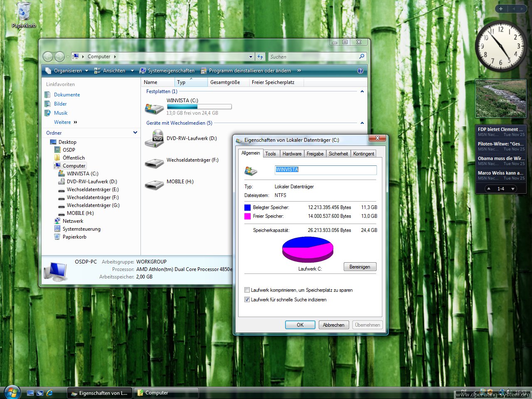Click the Windows Start orb
Screen dimensions: 532x399
(x=12, y=392)
